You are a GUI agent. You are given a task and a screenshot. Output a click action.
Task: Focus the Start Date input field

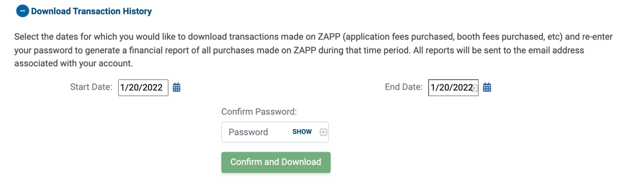pyautogui.click(x=143, y=88)
